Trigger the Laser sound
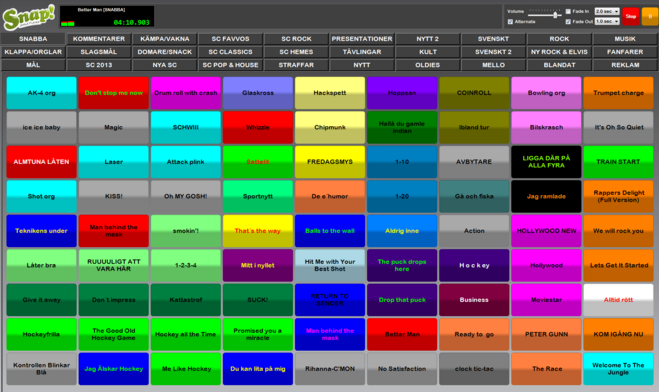 click(x=113, y=162)
